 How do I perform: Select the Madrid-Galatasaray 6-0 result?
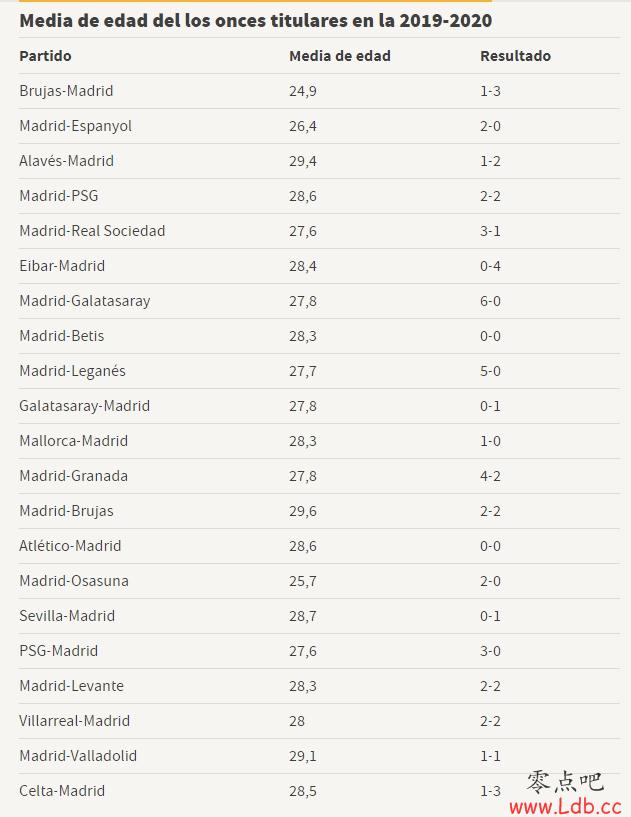pyautogui.click(x=490, y=301)
